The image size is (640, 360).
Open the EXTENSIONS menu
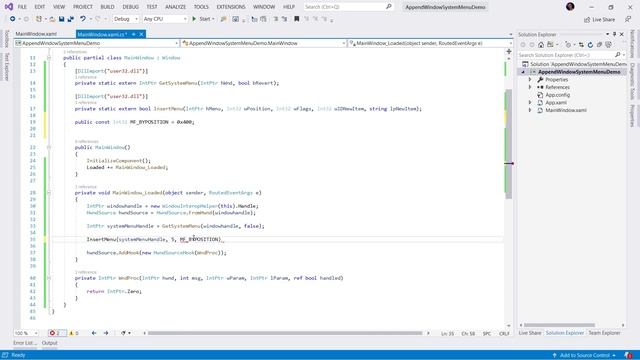231,7
